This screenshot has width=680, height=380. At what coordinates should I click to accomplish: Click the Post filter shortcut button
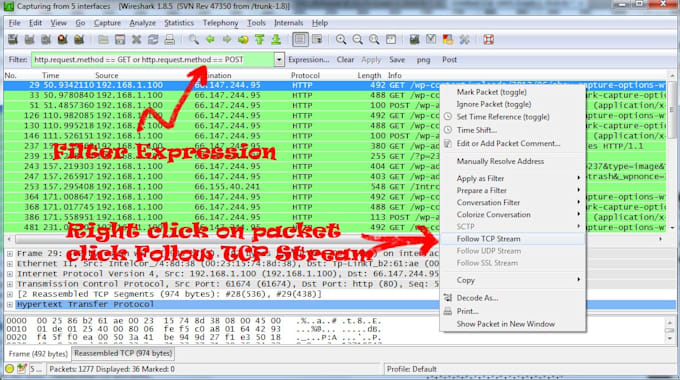(449, 60)
